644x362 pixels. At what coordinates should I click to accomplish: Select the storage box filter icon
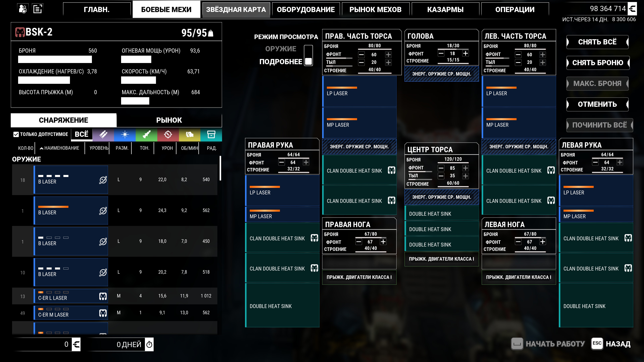[x=211, y=134]
